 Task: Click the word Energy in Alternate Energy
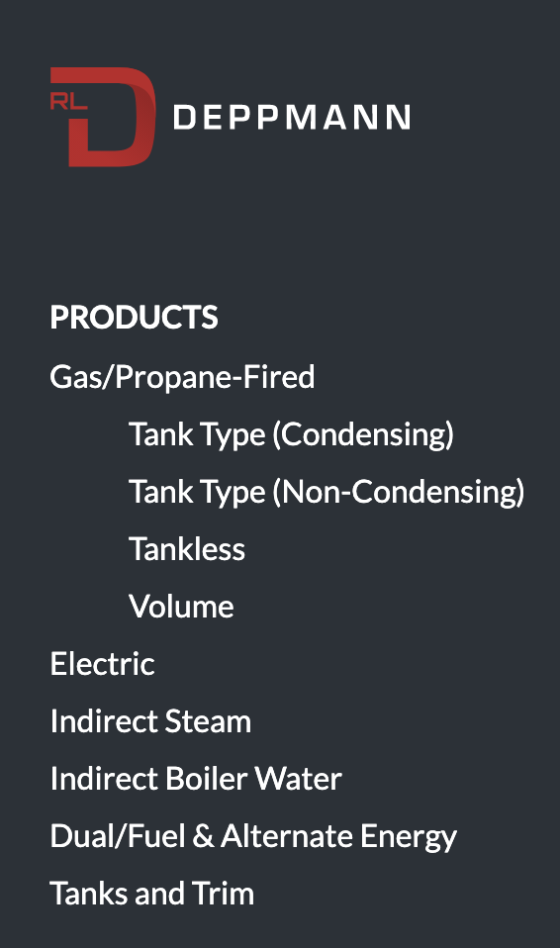(409, 838)
